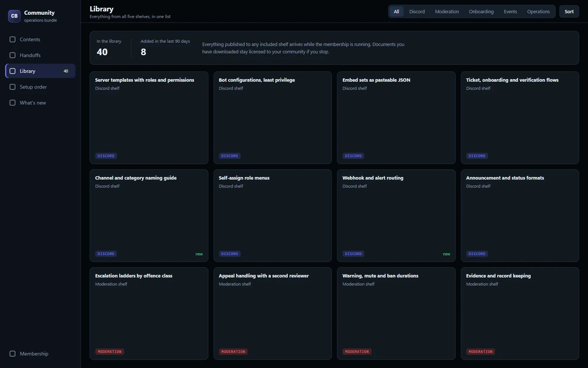This screenshot has width=588, height=368.
Task: Open Announcement and status formats card
Action: 520,216
